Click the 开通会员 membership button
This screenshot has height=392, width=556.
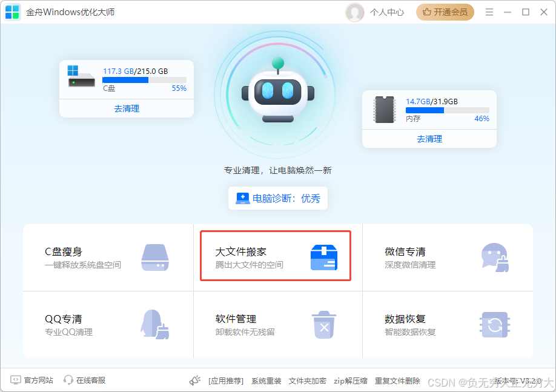point(445,12)
